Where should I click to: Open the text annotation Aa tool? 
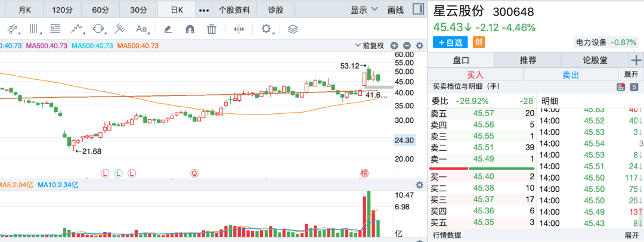coord(141,29)
